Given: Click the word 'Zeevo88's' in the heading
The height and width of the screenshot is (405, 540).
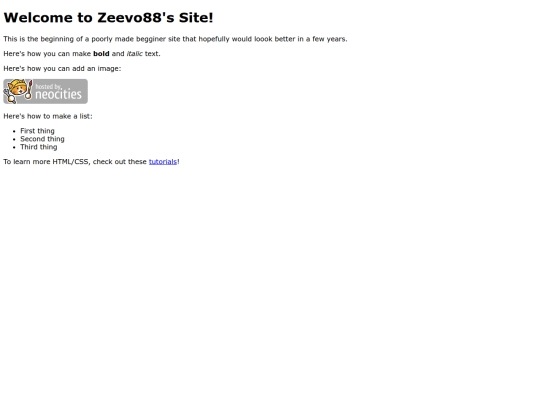Looking at the screenshot, I should [x=136, y=18].
